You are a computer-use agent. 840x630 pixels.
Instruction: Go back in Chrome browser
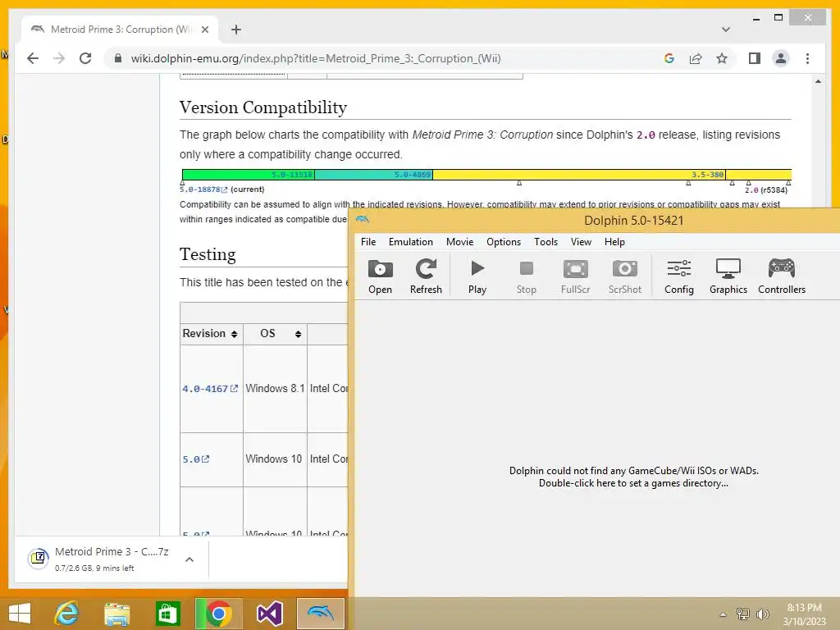33,58
